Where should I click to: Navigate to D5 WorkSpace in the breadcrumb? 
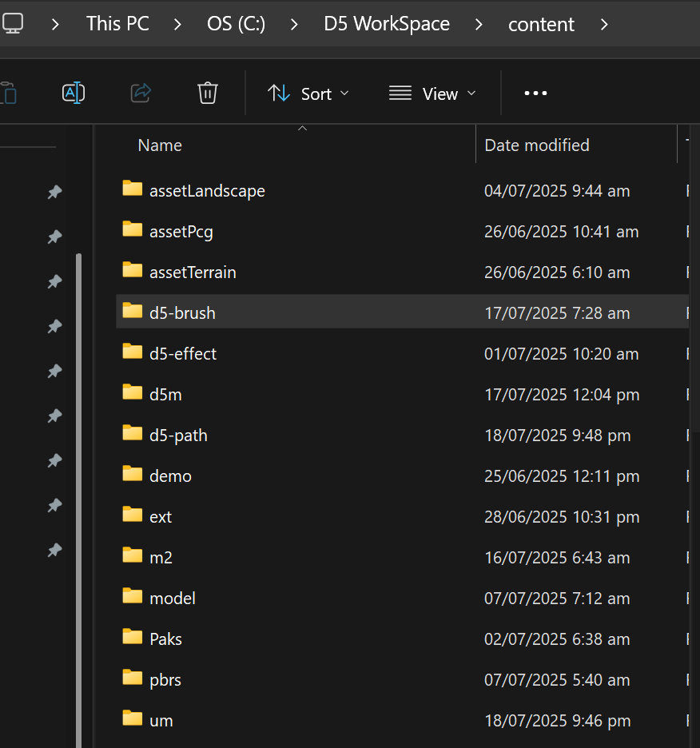tap(387, 24)
